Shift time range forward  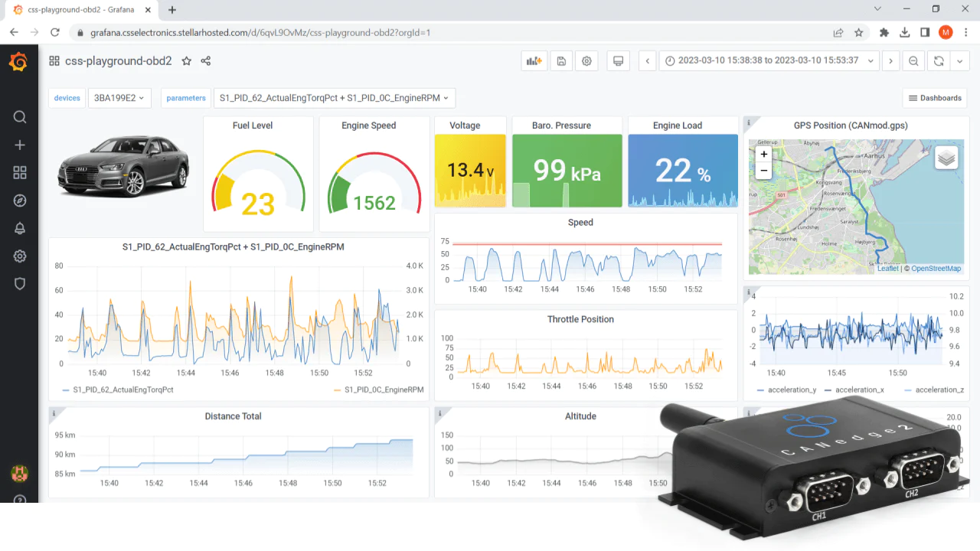pos(890,61)
